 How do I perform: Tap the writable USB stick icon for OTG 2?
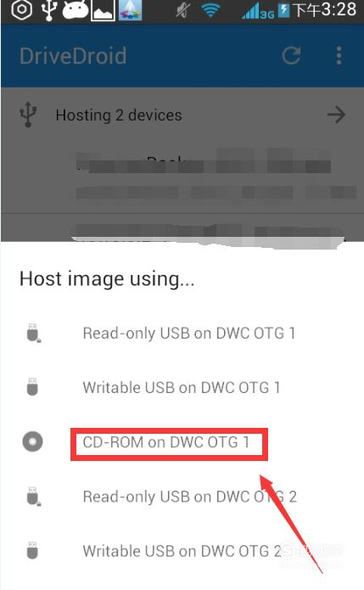(32, 550)
